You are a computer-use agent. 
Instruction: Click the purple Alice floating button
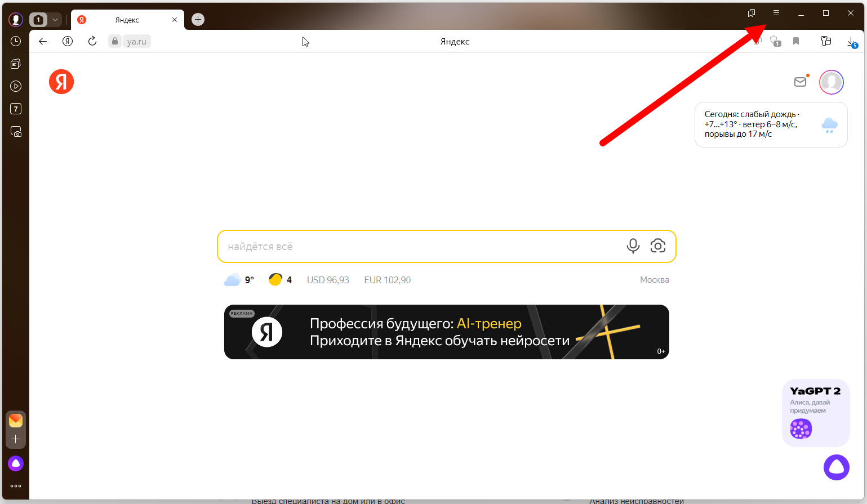pos(837,467)
